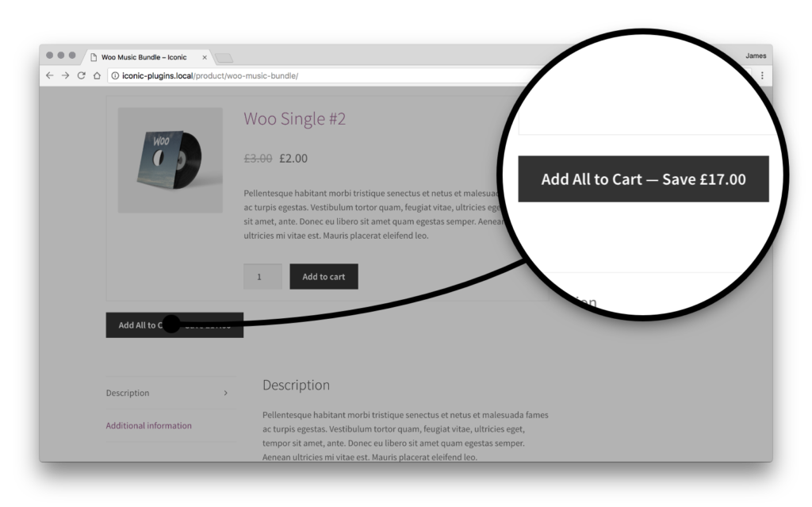Open a new tab with the blank tab button

point(224,57)
